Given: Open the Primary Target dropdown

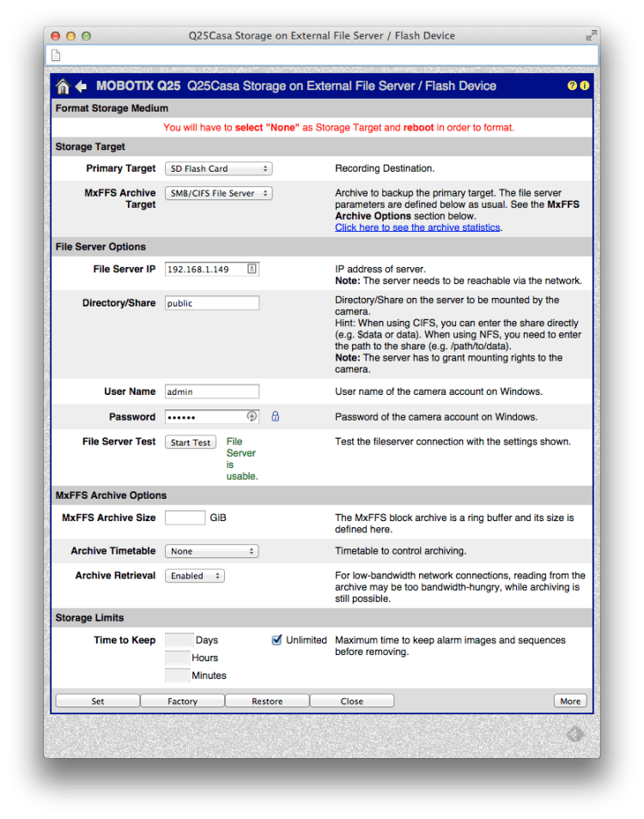Looking at the screenshot, I should coord(218,169).
